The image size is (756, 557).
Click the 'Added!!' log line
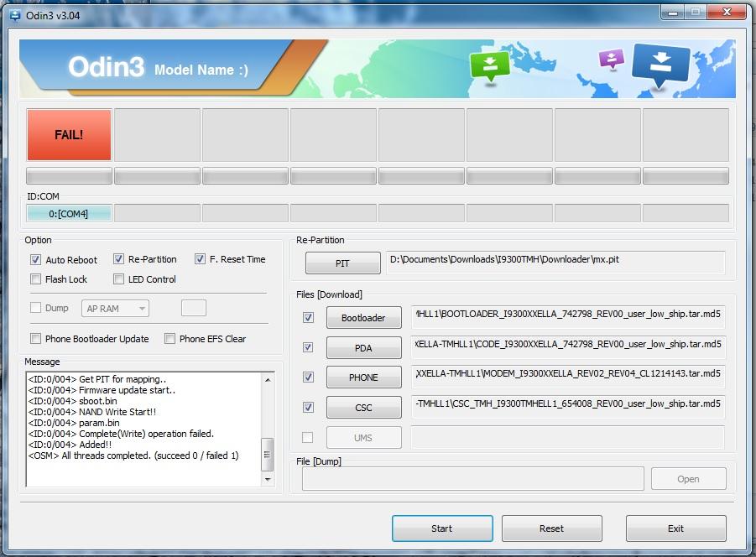[x=70, y=445]
